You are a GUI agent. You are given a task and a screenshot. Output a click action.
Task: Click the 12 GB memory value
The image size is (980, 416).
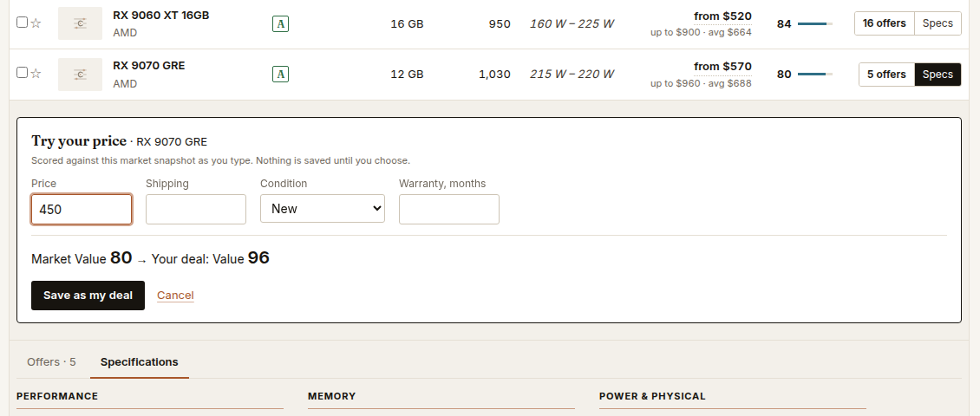click(407, 75)
